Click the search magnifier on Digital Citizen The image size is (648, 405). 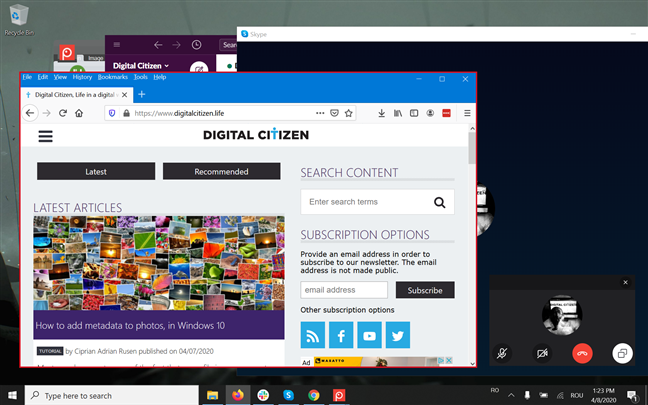click(x=439, y=202)
